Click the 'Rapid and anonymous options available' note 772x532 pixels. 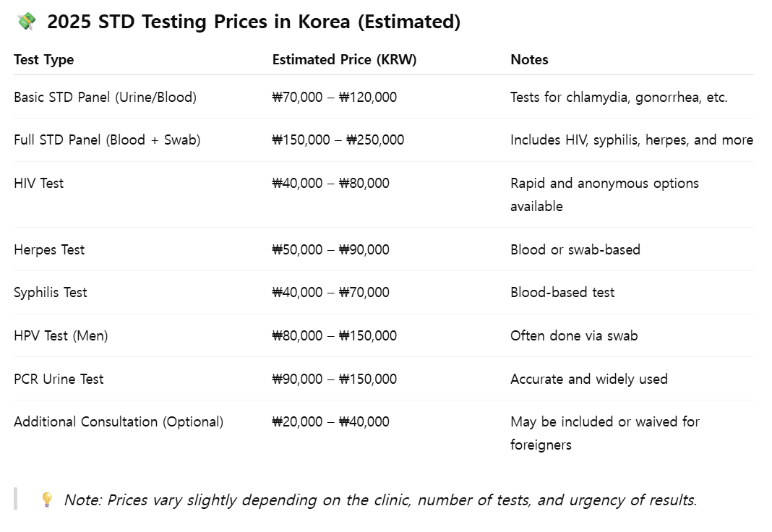604,194
